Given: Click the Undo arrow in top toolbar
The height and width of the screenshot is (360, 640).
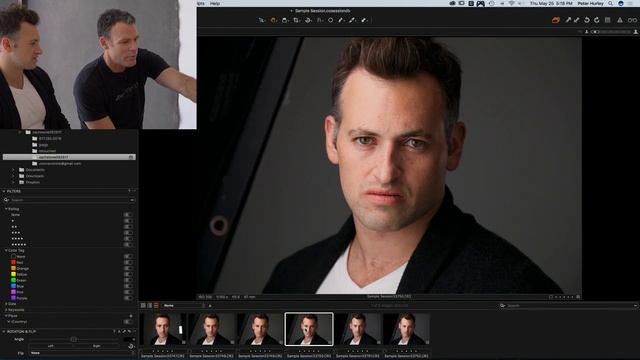Looking at the screenshot, I should coord(587,20).
